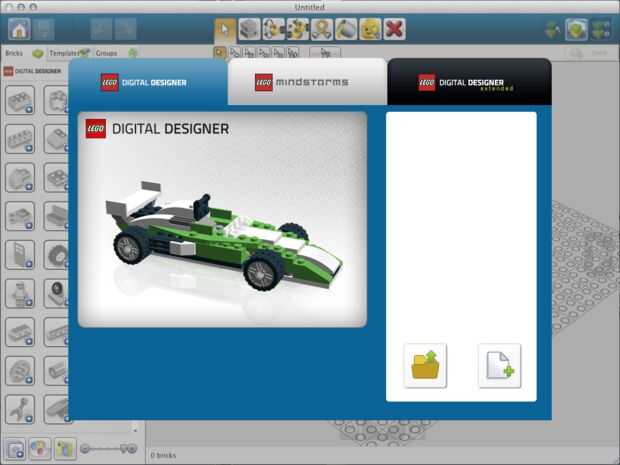This screenshot has width=620, height=465.
Task: Expand the wrench tools brick category
Action: [x=20, y=409]
